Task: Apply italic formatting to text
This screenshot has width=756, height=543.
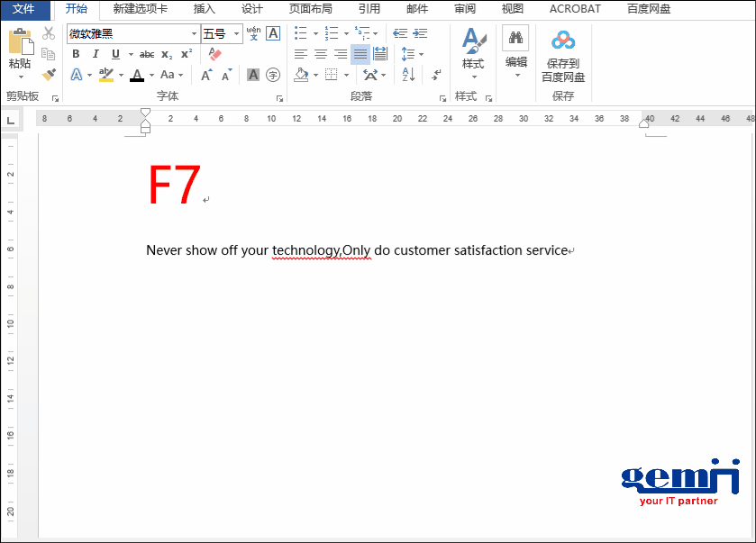Action: 95,54
